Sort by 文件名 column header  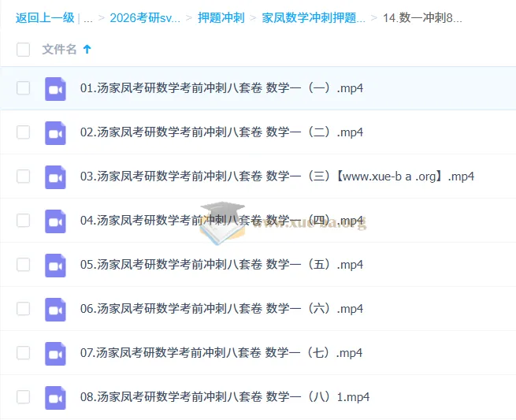click(59, 50)
